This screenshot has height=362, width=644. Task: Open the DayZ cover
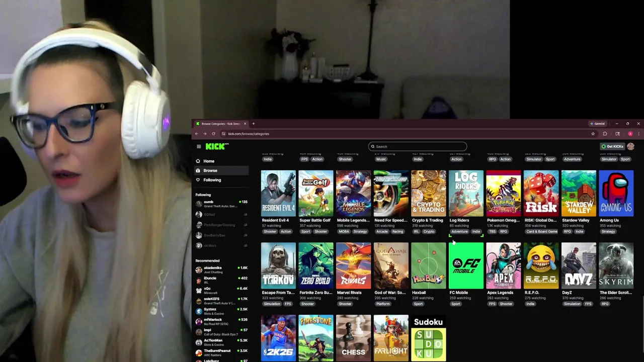click(x=579, y=266)
